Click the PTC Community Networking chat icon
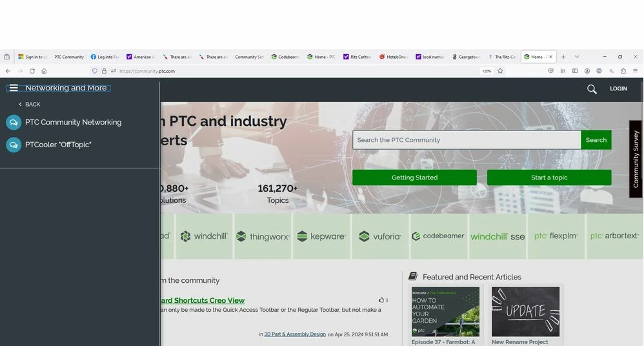Screen dimensions: 644x346 14,122
